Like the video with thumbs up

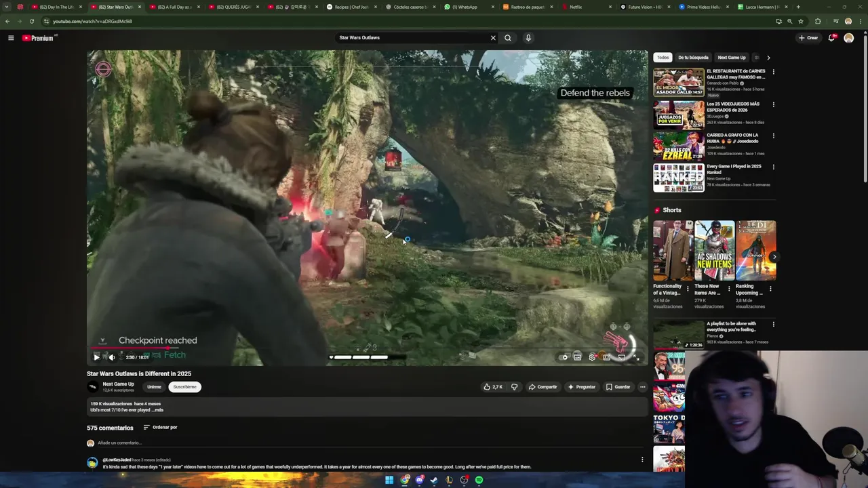pos(493,387)
